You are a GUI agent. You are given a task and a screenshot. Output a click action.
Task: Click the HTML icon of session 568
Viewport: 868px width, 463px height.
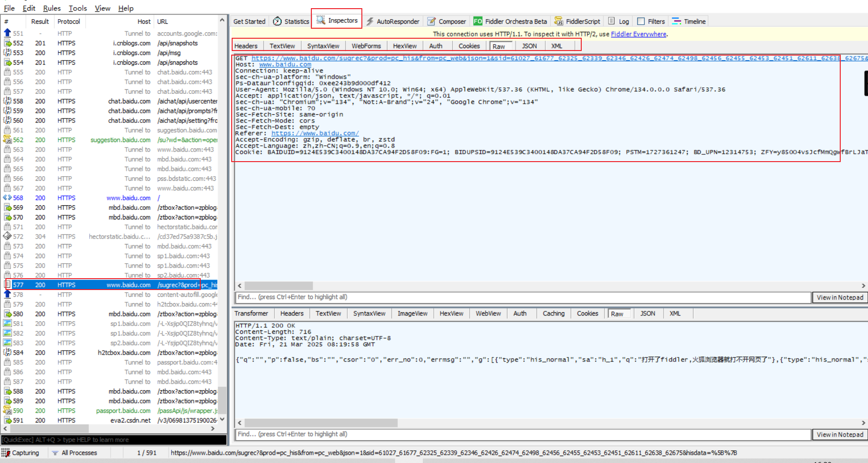pyautogui.click(x=7, y=198)
